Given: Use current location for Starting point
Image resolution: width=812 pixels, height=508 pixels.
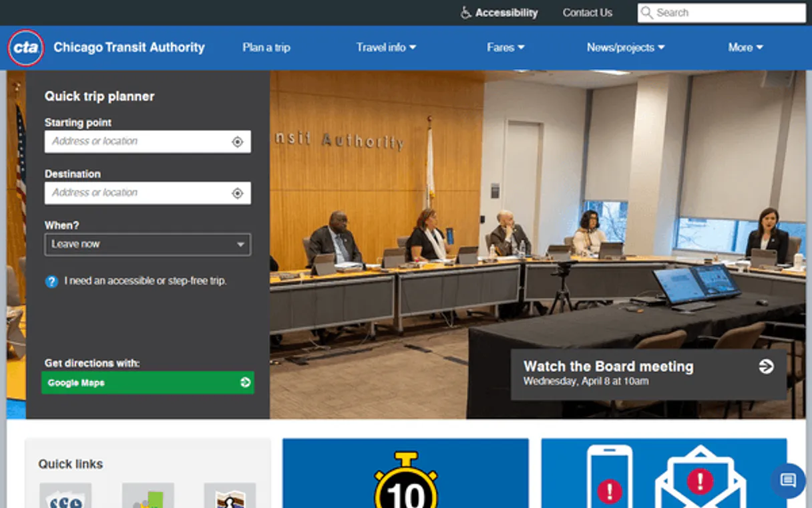Looking at the screenshot, I should click(x=237, y=142).
